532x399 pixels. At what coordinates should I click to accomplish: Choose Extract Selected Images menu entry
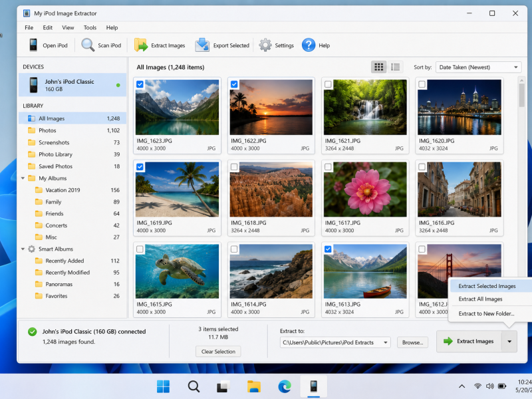(x=491, y=286)
